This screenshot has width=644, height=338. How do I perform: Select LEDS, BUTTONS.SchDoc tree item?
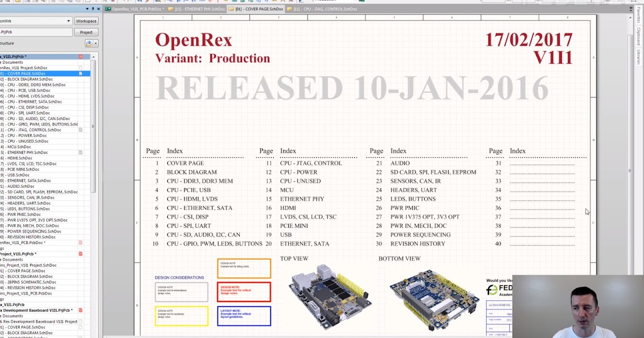click(25, 209)
